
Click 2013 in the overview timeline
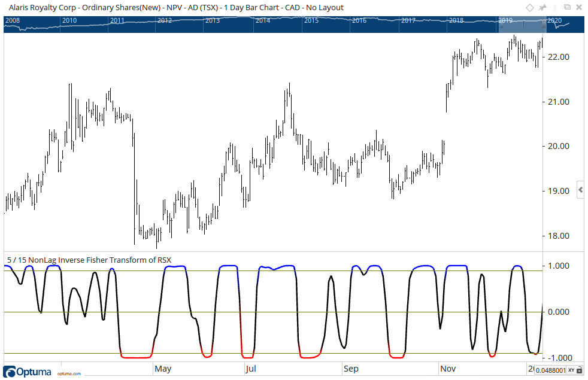[213, 20]
